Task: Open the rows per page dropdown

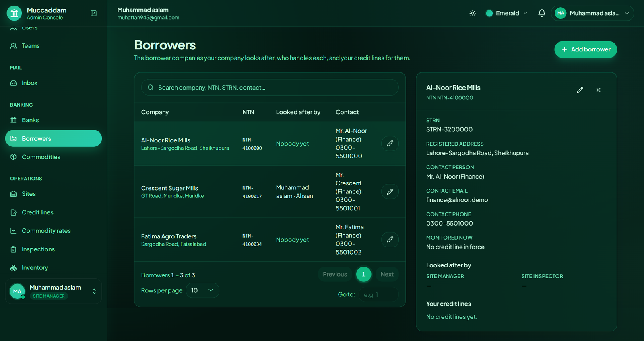Action: coord(202,290)
